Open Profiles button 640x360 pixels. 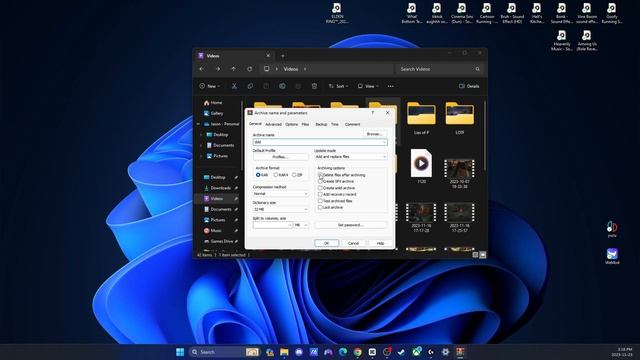tap(280, 157)
